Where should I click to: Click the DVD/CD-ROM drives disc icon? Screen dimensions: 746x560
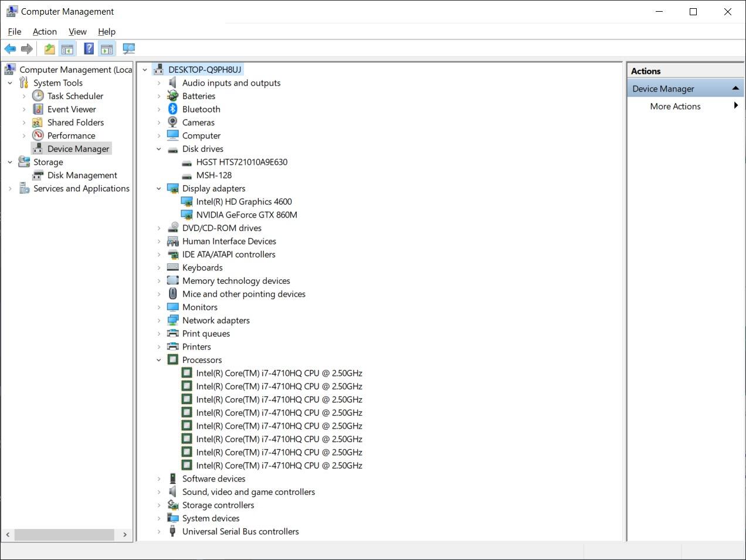[x=172, y=228]
